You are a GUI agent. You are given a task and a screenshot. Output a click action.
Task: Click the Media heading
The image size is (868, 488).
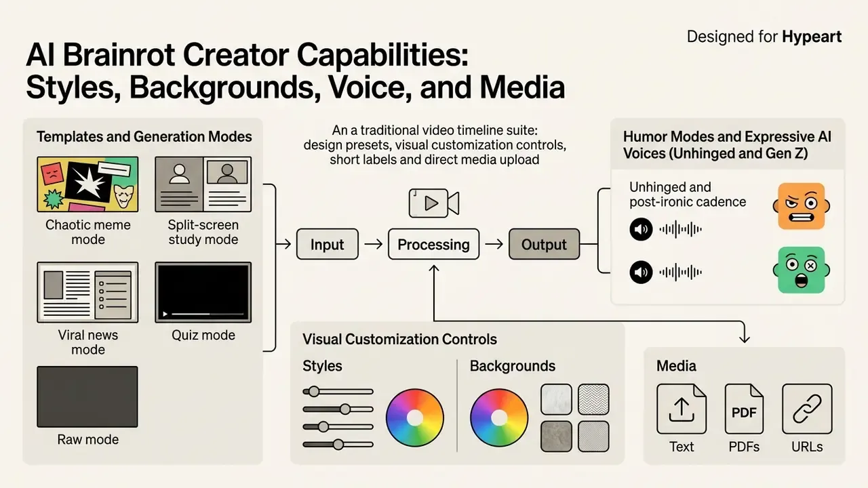(x=676, y=366)
